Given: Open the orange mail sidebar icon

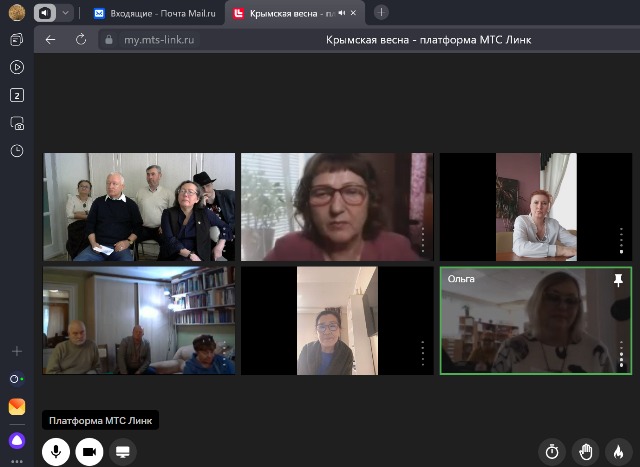Looking at the screenshot, I should pos(17,407).
